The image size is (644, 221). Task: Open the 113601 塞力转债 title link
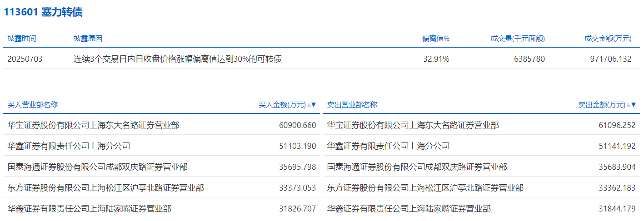point(43,12)
